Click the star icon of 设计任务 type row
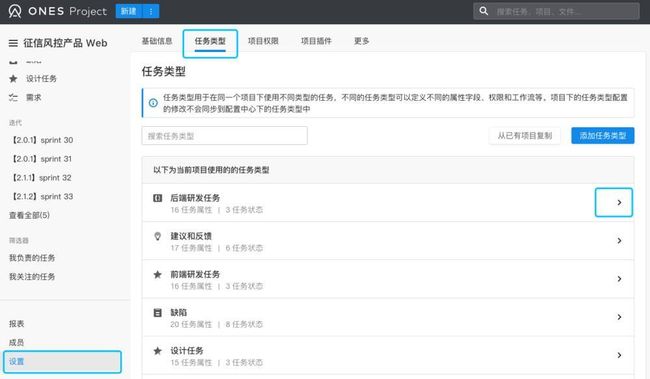 tap(158, 351)
